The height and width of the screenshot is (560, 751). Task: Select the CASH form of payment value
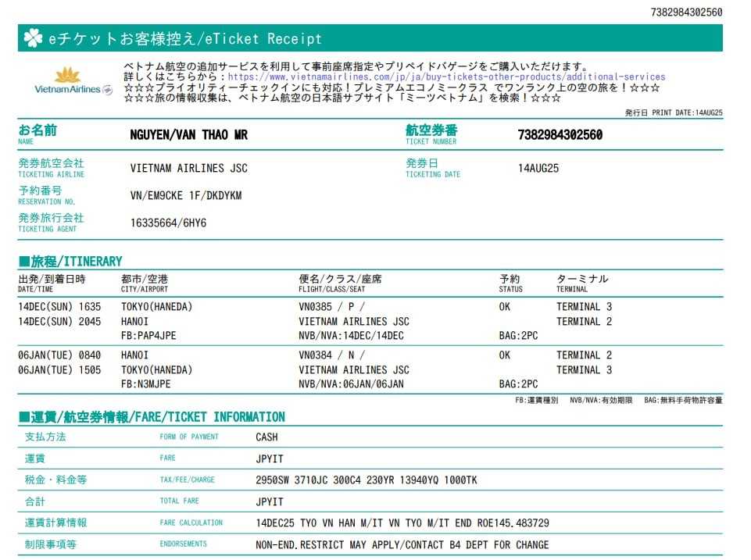266,437
